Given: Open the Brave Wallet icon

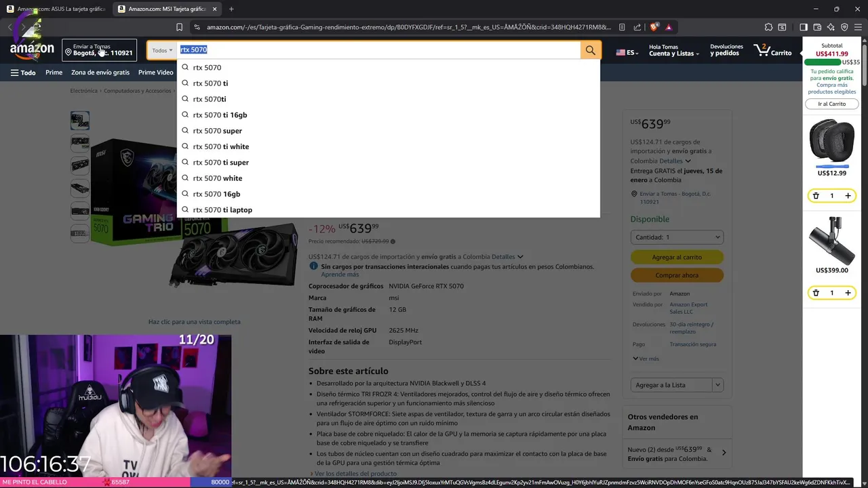Looking at the screenshot, I should coord(817,27).
